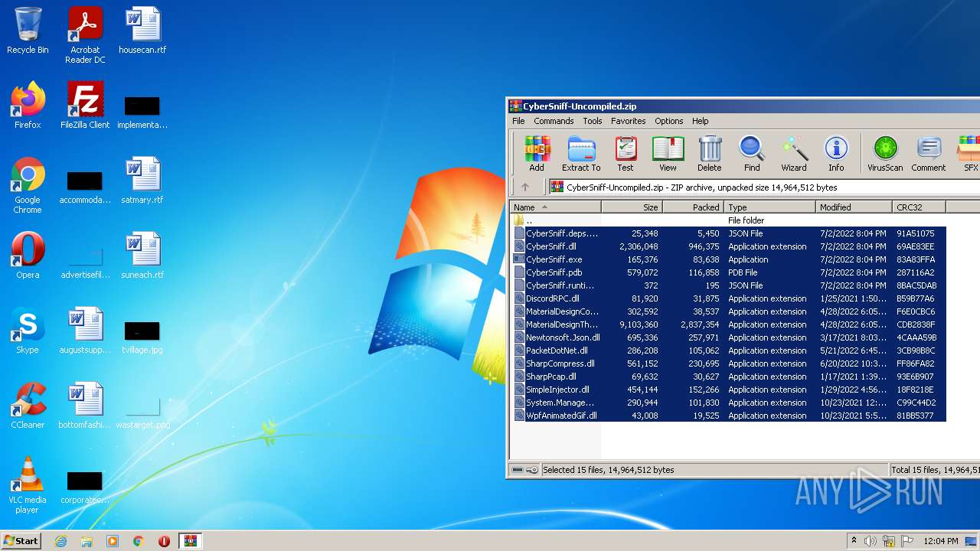The height and width of the screenshot is (551, 980).
Task: Click the Extract To toolbar icon
Action: [581, 154]
